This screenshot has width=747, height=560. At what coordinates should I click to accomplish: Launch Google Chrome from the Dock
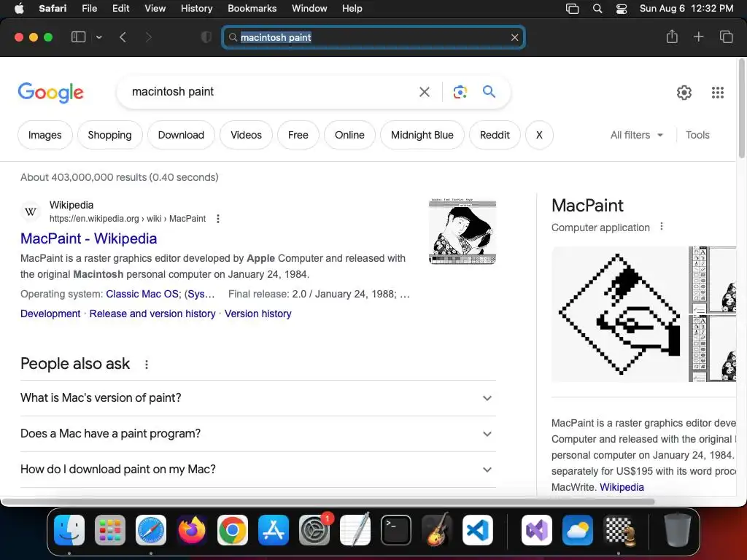[x=233, y=530]
